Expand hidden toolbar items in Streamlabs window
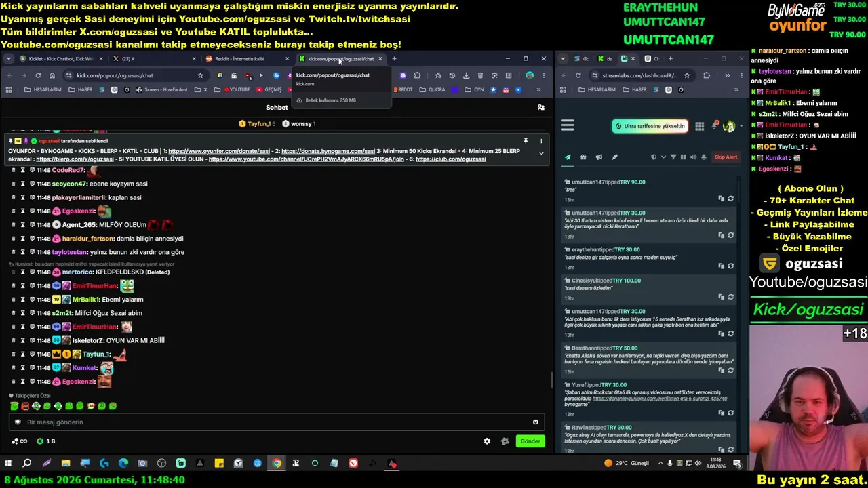Image resolution: width=868 pixels, height=488 pixels. coord(727,75)
